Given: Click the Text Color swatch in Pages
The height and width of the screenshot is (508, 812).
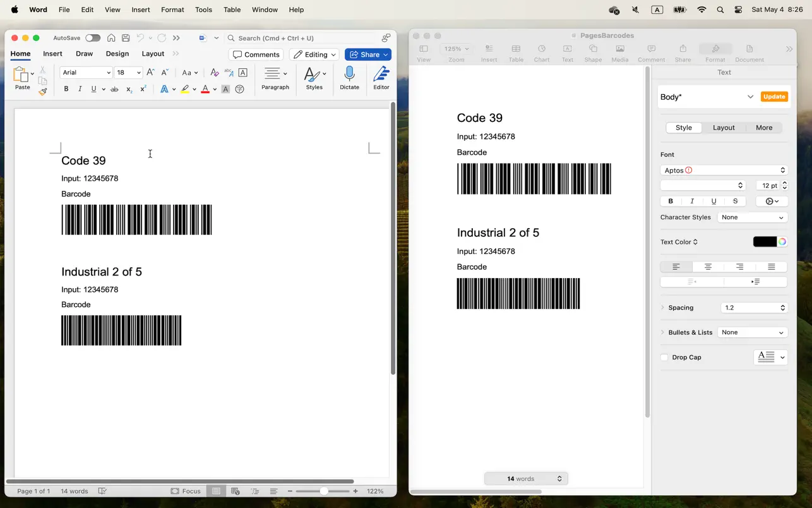Looking at the screenshot, I should 765,241.
